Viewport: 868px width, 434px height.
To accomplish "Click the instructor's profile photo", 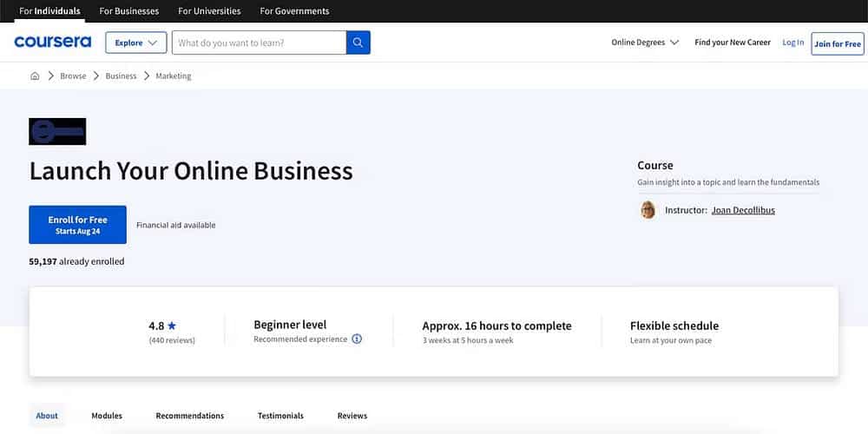I will [x=648, y=210].
